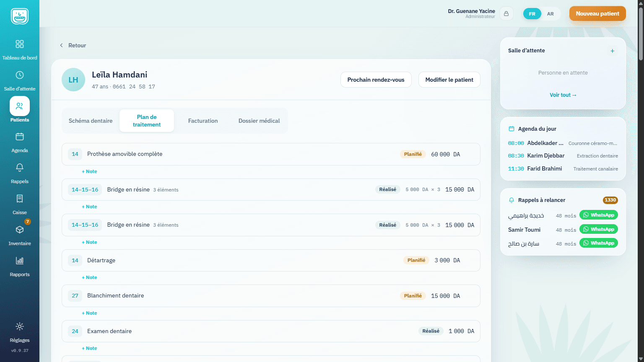Image resolution: width=644 pixels, height=362 pixels.
Task: Click the Réalisé status on Examen dentaire
Action: (x=431, y=331)
